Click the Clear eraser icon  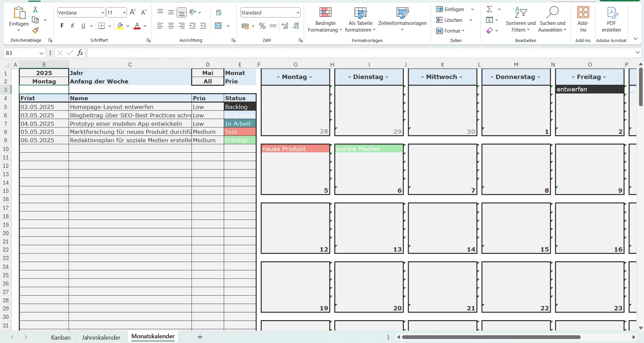[490, 31]
